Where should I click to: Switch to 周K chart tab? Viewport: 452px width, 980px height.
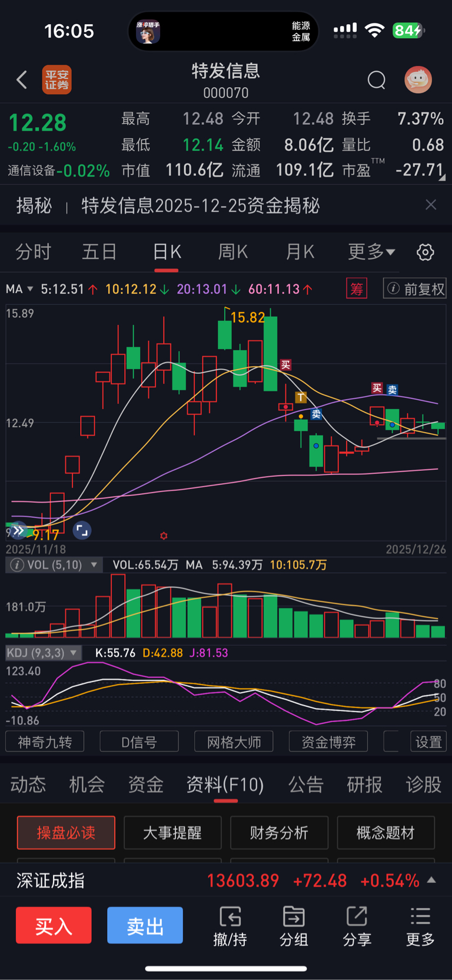(x=233, y=252)
